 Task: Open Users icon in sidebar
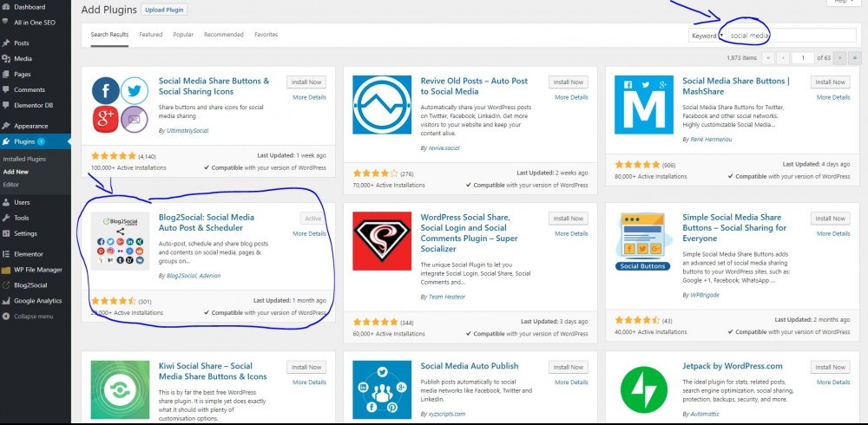pyautogui.click(x=5, y=202)
